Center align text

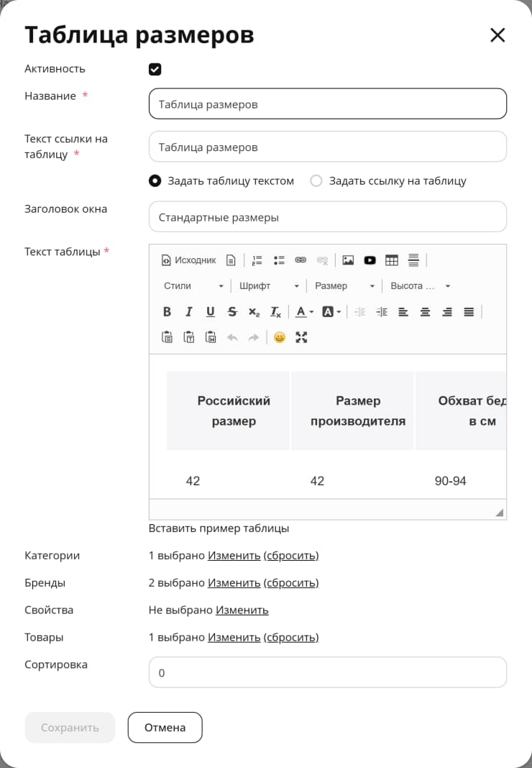[x=425, y=311]
